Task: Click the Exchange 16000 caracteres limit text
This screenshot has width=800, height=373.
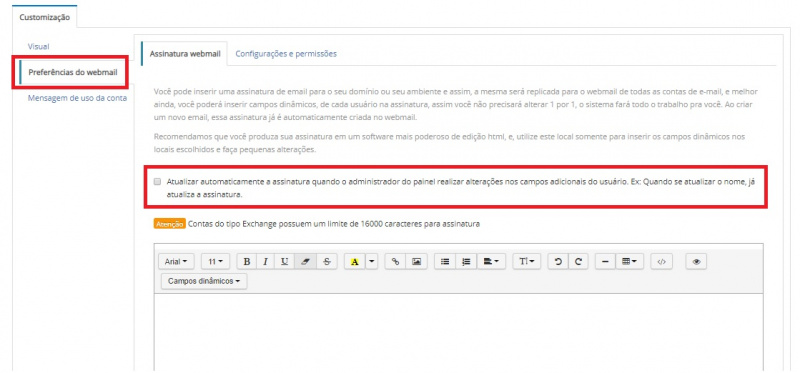Action: pos(334,223)
